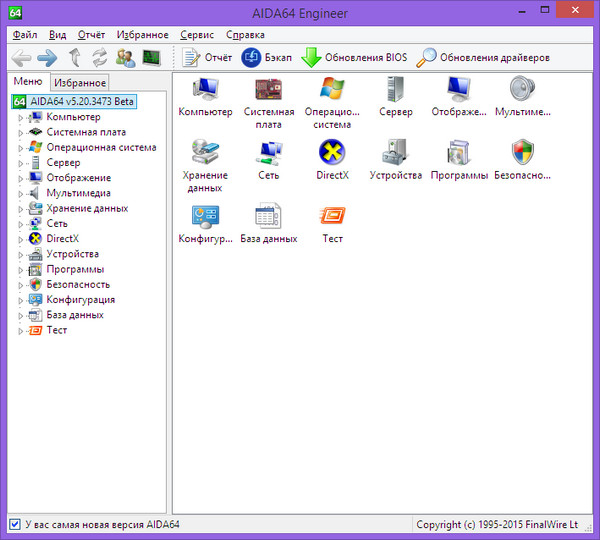
Task: Click the Отчёт toolbar button
Action: [206, 58]
